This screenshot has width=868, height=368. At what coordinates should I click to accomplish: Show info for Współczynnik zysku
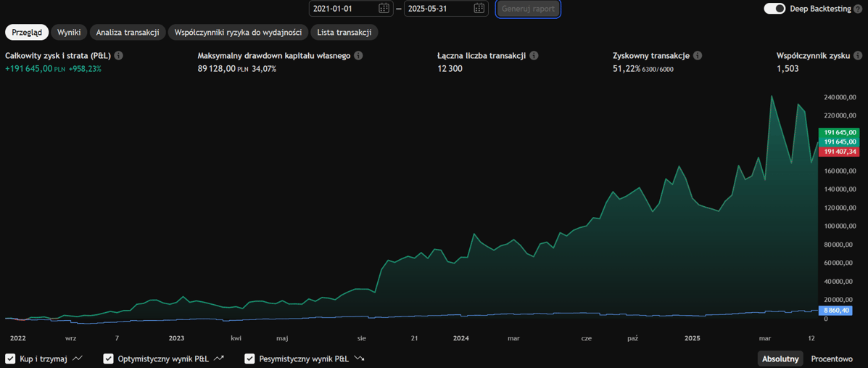coord(857,56)
